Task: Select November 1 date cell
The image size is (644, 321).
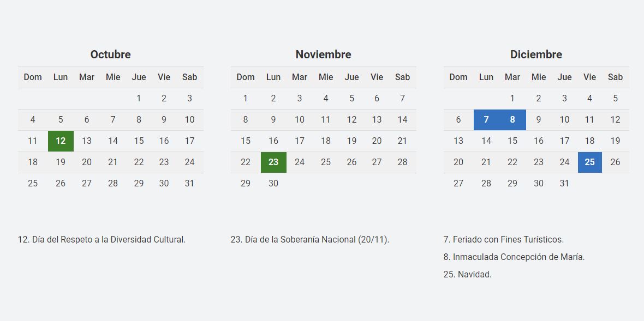Action: [x=246, y=99]
